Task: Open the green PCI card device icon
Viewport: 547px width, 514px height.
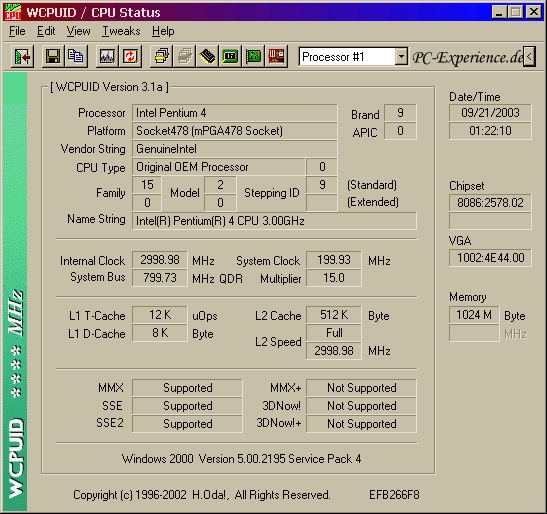Action: 253,56
